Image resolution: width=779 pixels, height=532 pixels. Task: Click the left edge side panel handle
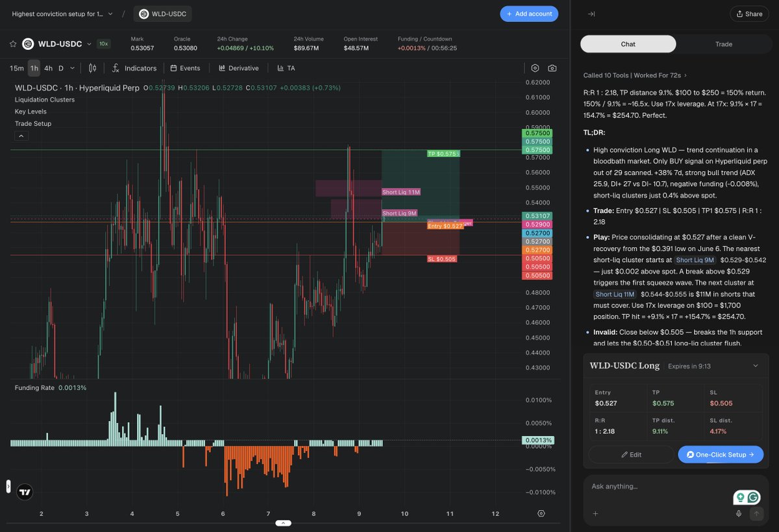click(x=8, y=486)
